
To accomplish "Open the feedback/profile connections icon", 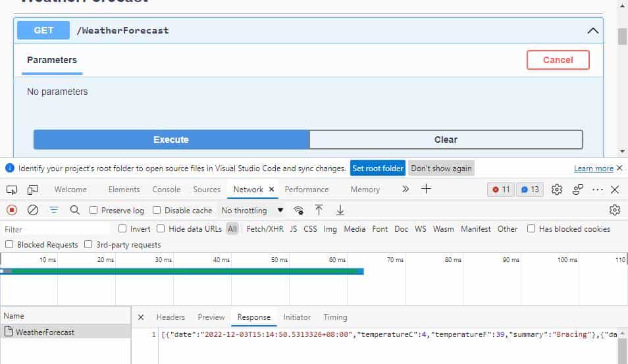I will [577, 190].
